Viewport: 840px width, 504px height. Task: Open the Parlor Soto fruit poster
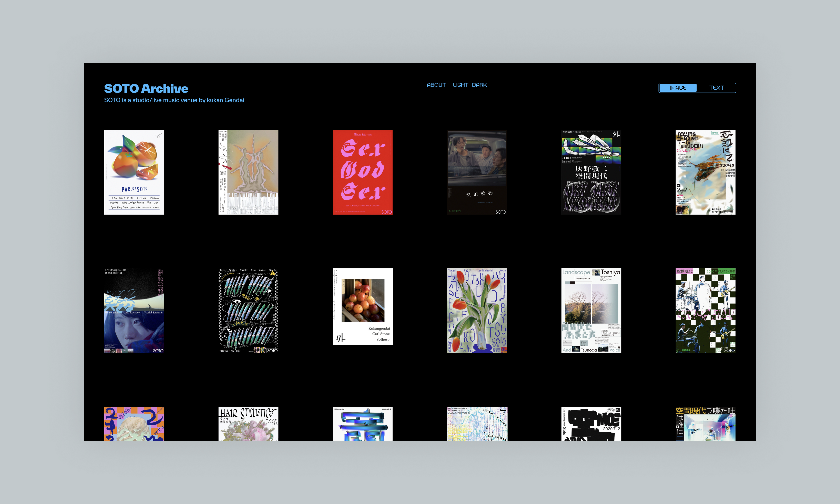pyautogui.click(x=134, y=172)
